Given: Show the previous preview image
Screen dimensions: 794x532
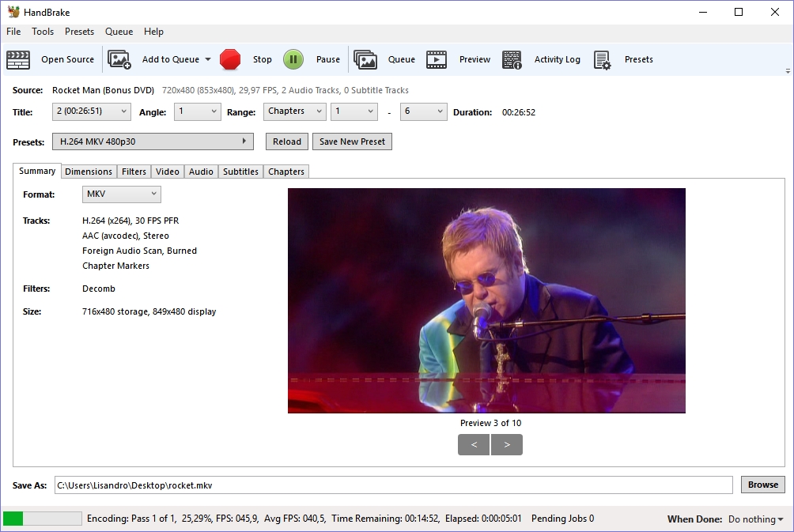Looking at the screenshot, I should tap(474, 444).
